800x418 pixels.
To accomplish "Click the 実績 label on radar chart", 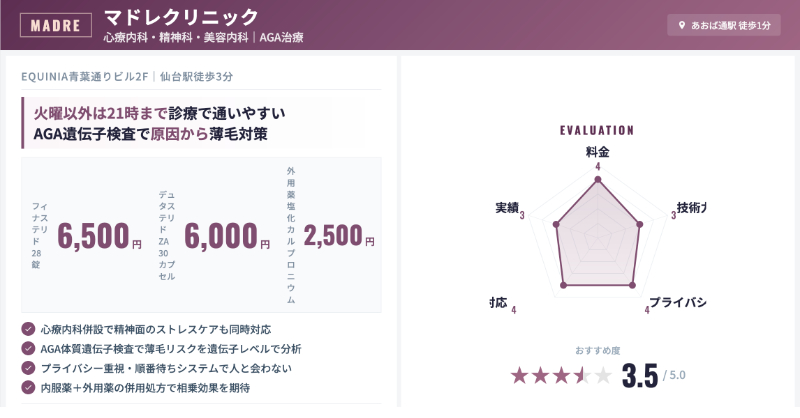I will click(507, 208).
